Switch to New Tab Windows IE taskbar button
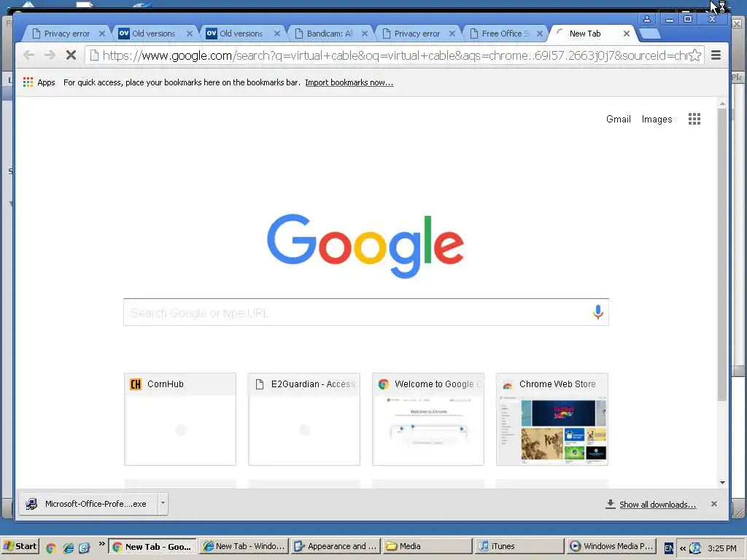 click(244, 547)
